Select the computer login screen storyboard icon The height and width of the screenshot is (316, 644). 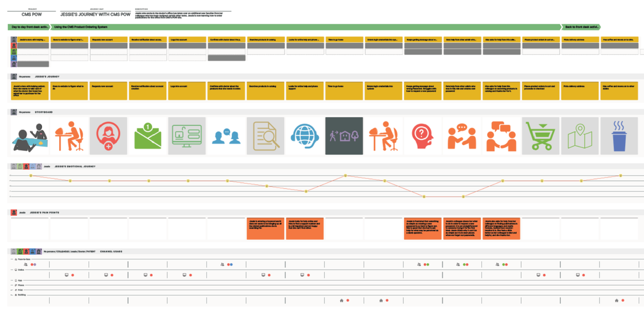(x=187, y=136)
